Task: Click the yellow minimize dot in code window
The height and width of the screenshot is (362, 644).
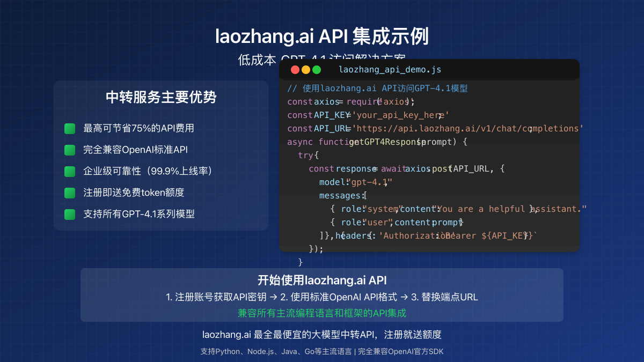Action: tap(306, 70)
